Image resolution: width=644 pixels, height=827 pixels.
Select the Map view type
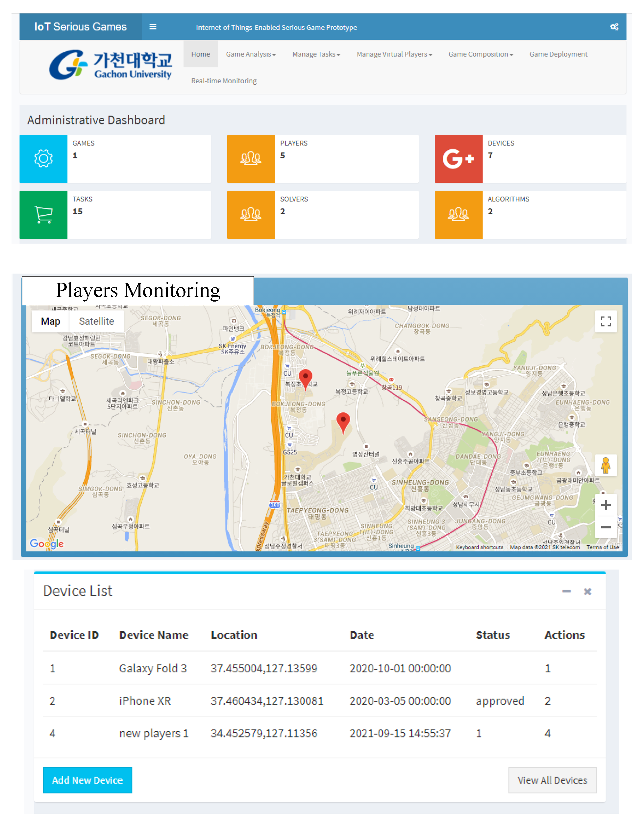pos(50,322)
